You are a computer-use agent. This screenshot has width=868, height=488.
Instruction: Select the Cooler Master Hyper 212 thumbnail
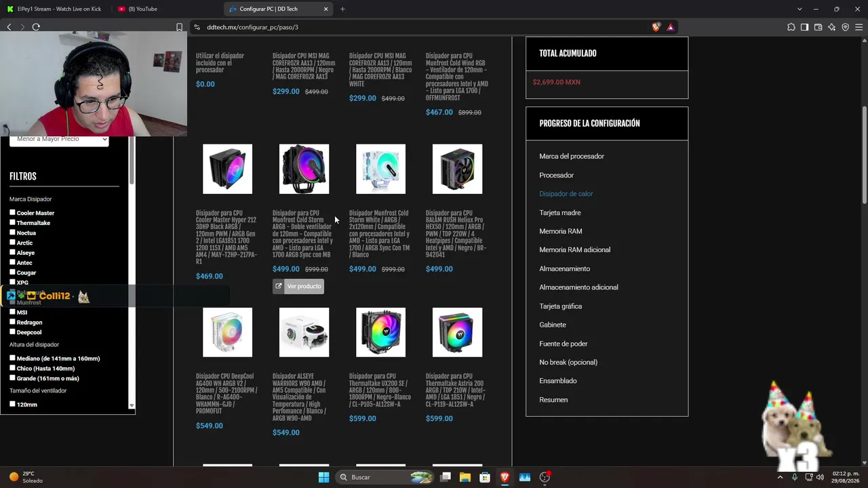click(227, 169)
